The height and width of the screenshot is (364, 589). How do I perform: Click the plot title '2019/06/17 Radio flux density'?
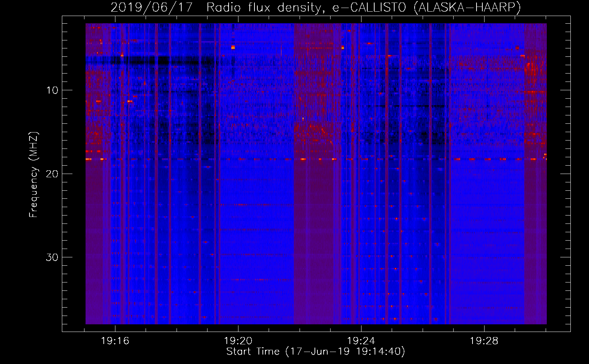coord(316,7)
